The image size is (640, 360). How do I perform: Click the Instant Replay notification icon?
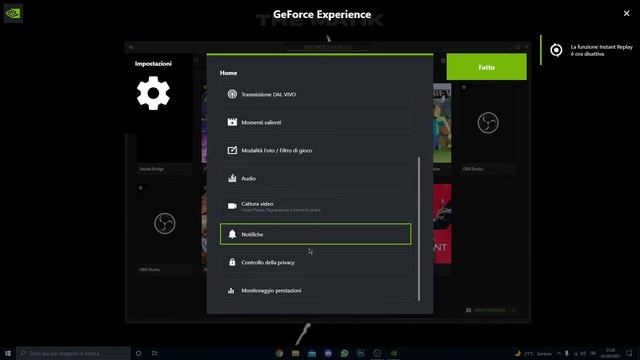556,50
